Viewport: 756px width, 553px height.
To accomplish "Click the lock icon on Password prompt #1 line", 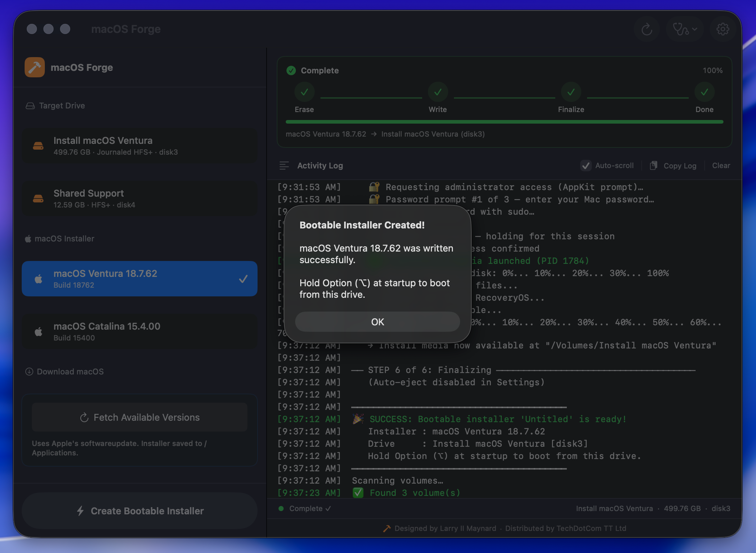I will 374,199.
